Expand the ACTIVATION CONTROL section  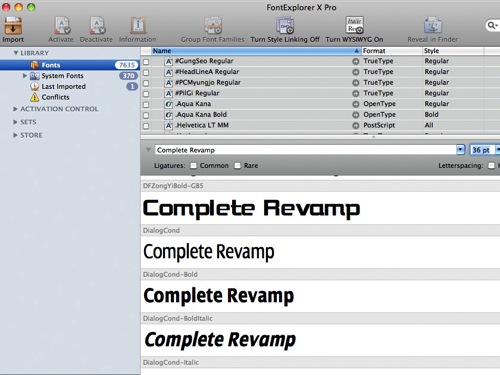click(15, 109)
